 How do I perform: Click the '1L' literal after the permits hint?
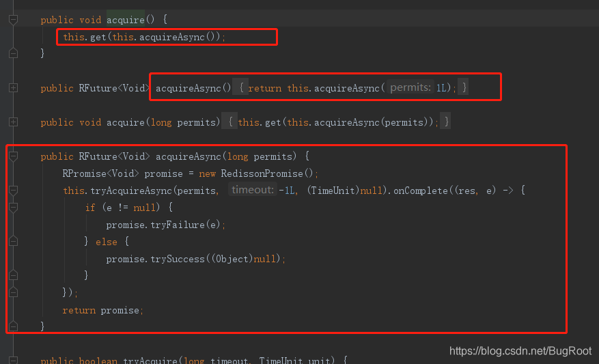[x=442, y=88]
